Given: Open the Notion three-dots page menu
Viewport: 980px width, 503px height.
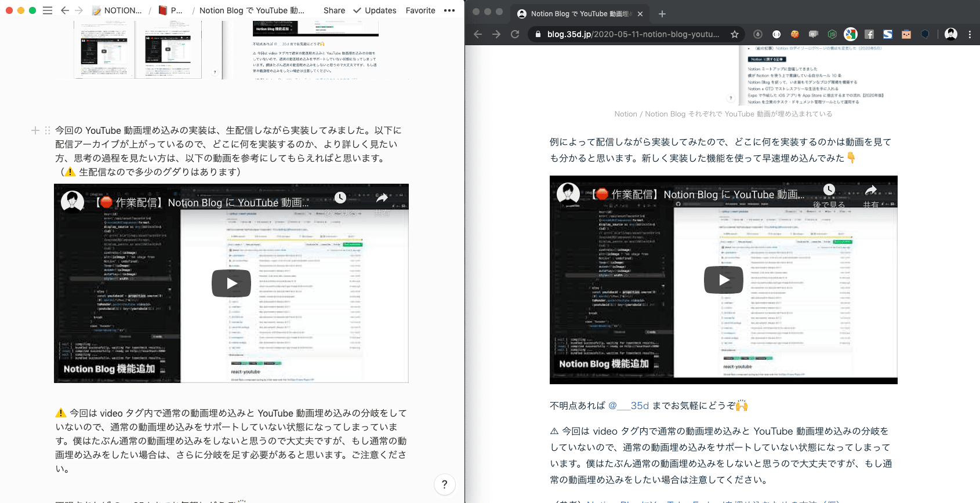Looking at the screenshot, I should coord(449,10).
